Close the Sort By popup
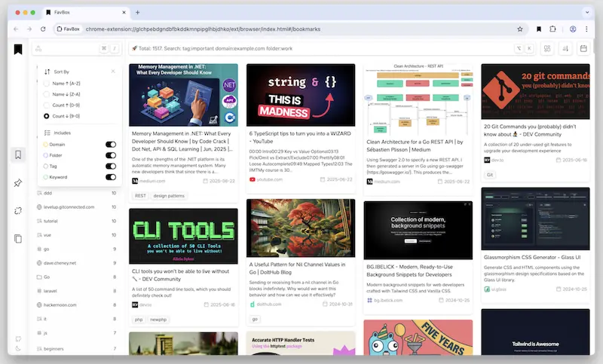 pyautogui.click(x=113, y=72)
